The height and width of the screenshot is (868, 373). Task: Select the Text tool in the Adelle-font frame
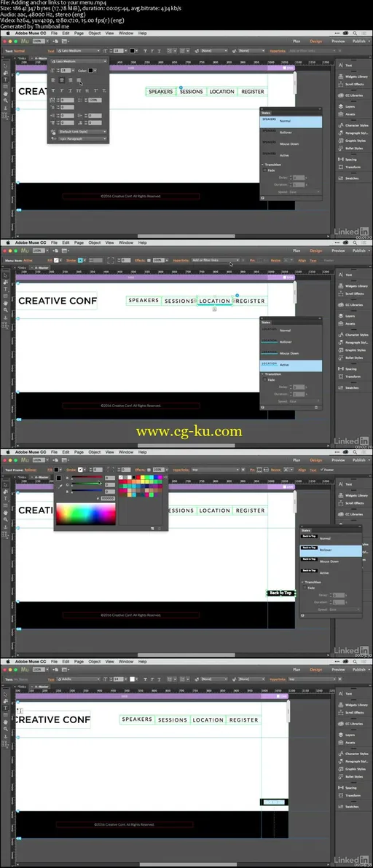6,708
